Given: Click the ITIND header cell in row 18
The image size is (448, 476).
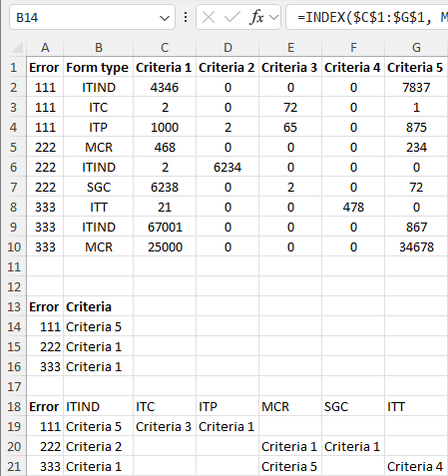Looking at the screenshot, I should click(x=99, y=407).
